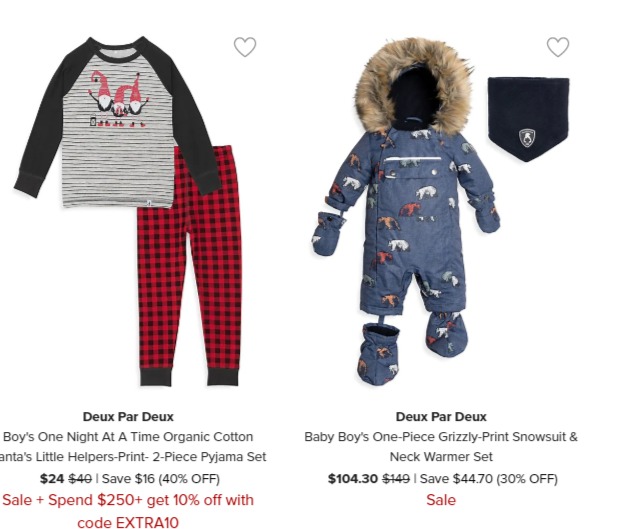Open Baby Boy's One-Piece Grizzly-Print Snowsuit title
638x529 pixels.
pos(441,447)
